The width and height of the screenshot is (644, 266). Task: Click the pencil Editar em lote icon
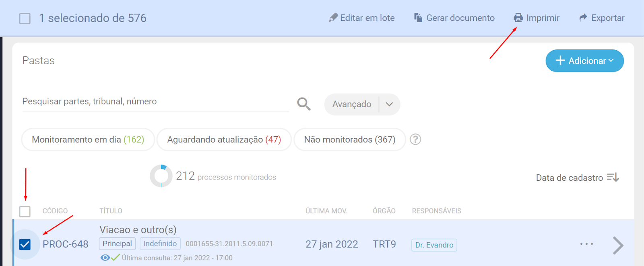pos(333,18)
